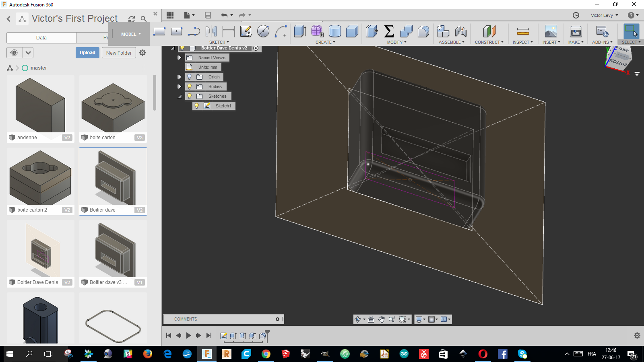Hide Sketch1 using its light bulb
This screenshot has height=362, width=644.
(197, 106)
